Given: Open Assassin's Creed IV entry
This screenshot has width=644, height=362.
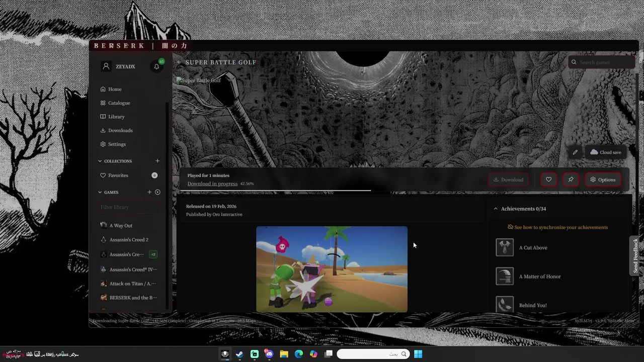Looking at the screenshot, I should tap(129, 269).
